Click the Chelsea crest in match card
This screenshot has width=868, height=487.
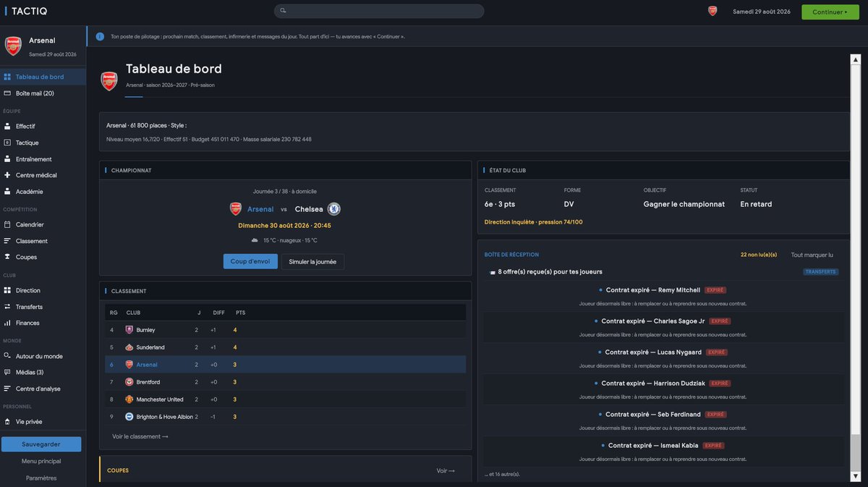[333, 209]
